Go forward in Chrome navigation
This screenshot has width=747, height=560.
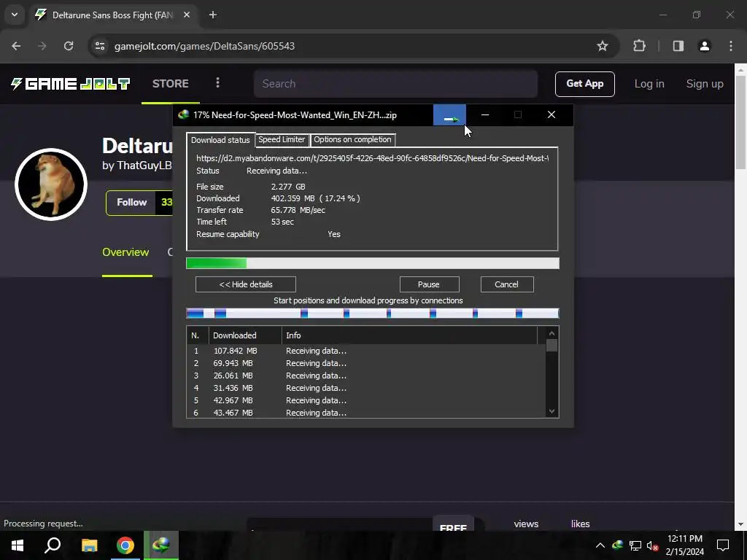pos(42,46)
